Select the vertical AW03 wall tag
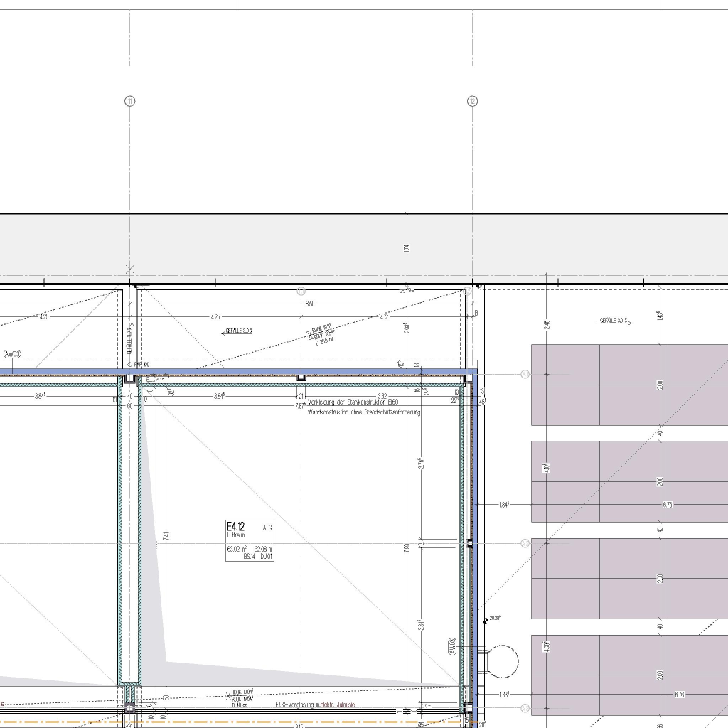The image size is (728, 728). [x=452, y=646]
